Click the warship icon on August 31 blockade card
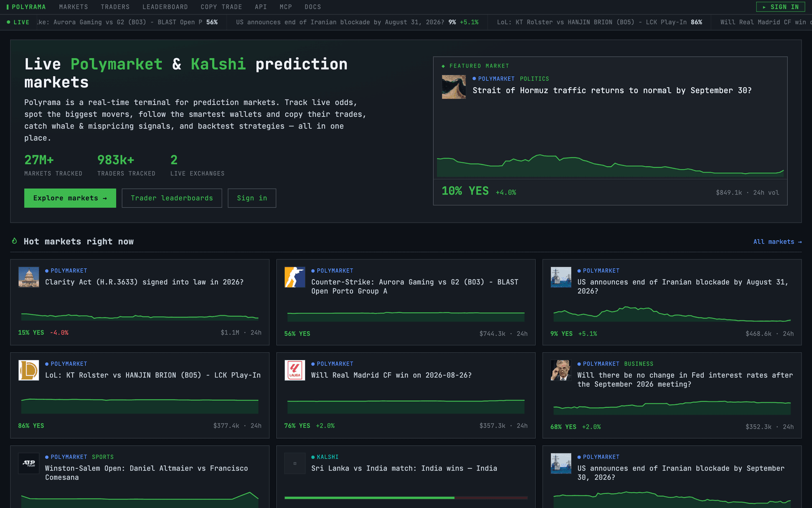The image size is (812, 508). click(561, 277)
